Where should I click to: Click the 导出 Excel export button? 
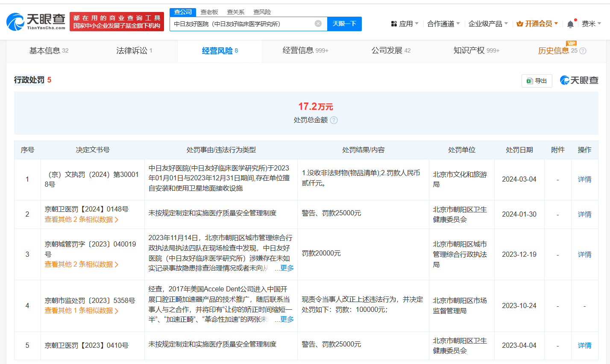[537, 81]
